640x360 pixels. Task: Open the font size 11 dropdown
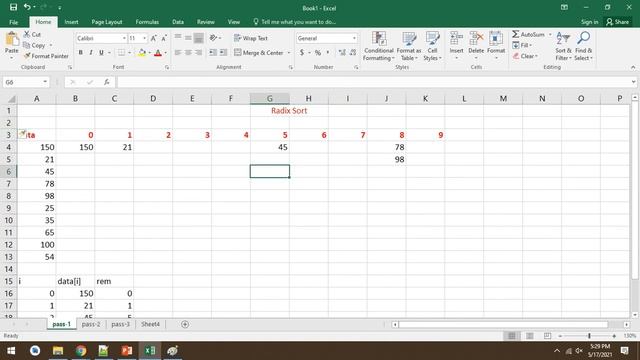pos(144,38)
